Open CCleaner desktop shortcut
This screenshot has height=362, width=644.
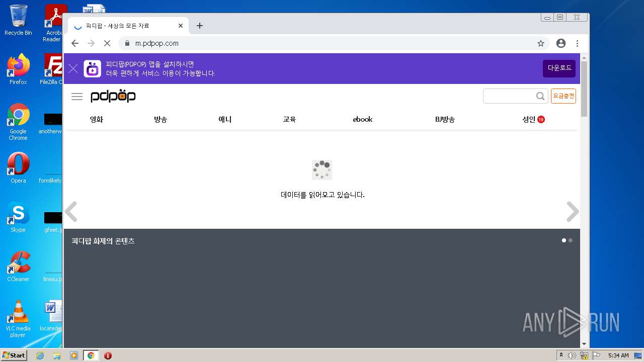click(18, 266)
